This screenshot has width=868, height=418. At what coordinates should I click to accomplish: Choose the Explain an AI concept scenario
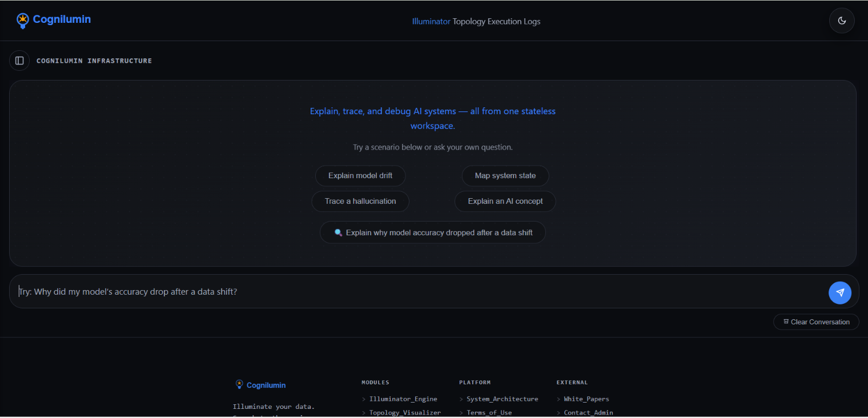505,201
